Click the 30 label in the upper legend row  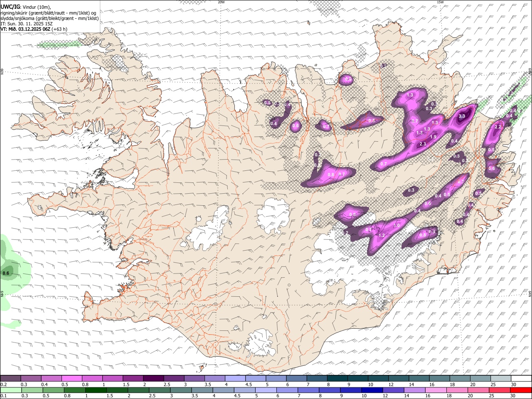pos(513,384)
